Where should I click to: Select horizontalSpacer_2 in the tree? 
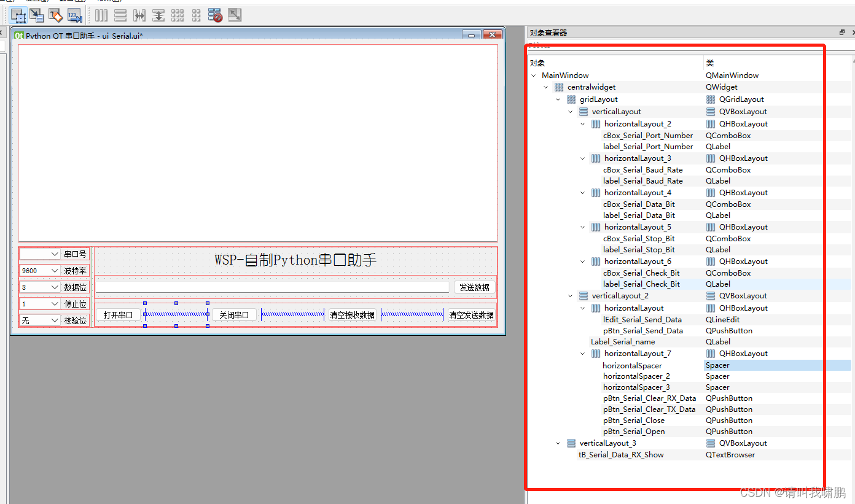636,376
